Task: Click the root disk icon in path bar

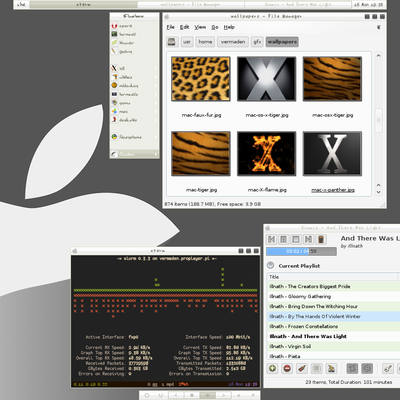Action: [x=172, y=42]
